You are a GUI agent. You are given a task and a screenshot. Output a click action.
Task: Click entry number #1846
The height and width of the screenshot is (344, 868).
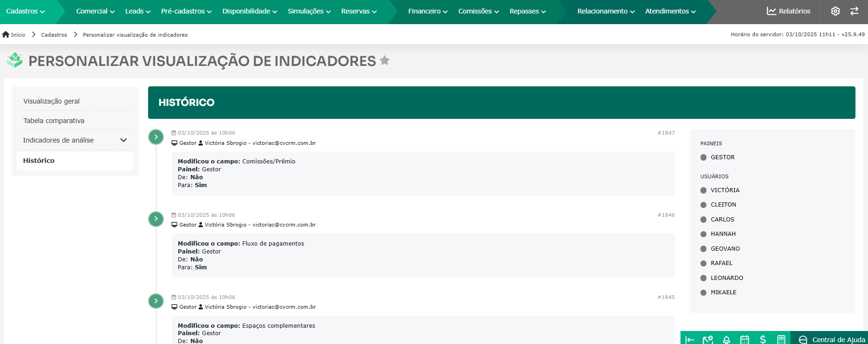coord(666,215)
